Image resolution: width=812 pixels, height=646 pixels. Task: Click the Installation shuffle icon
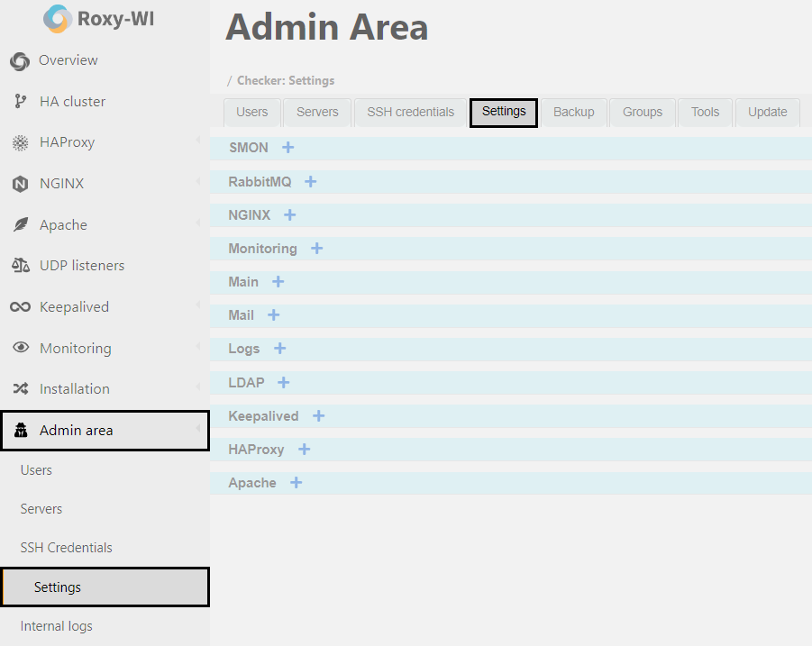coord(21,388)
